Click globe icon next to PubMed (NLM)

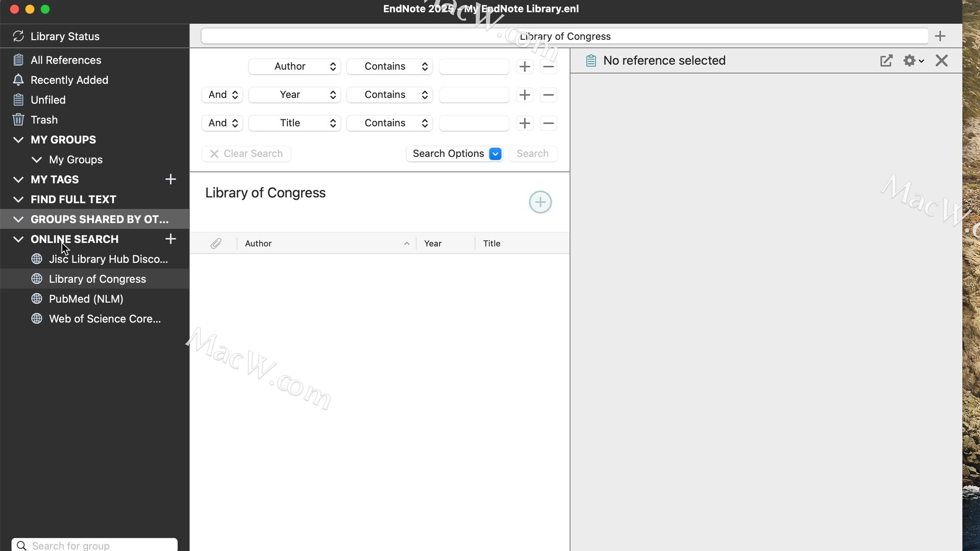click(x=37, y=298)
